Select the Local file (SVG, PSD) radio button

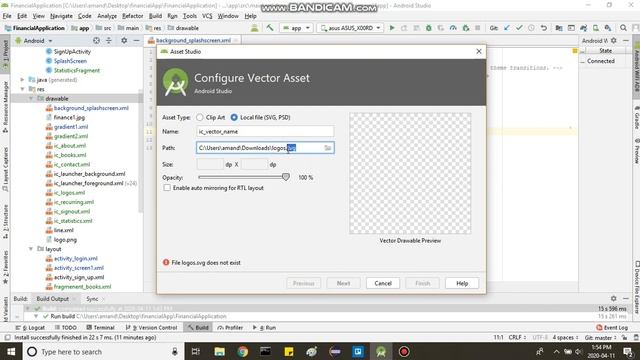click(x=234, y=117)
